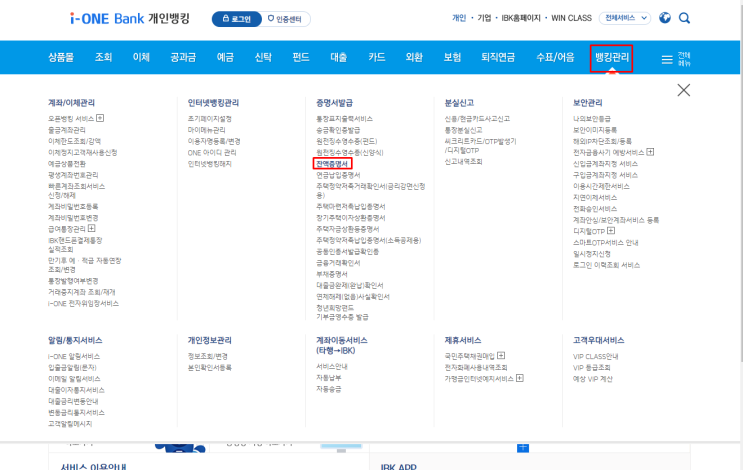Open the 공과금 menu
Screen dimensions: 743x470
(x=183, y=57)
